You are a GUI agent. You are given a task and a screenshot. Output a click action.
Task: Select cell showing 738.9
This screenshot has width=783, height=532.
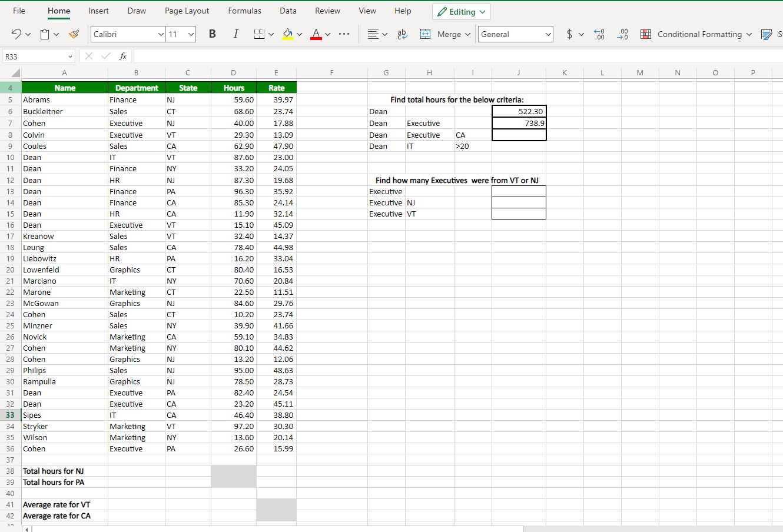pyautogui.click(x=519, y=123)
